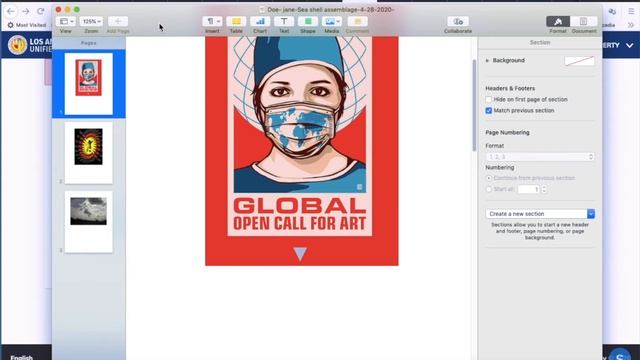Click the Collaborate toolbar icon

[x=458, y=22]
